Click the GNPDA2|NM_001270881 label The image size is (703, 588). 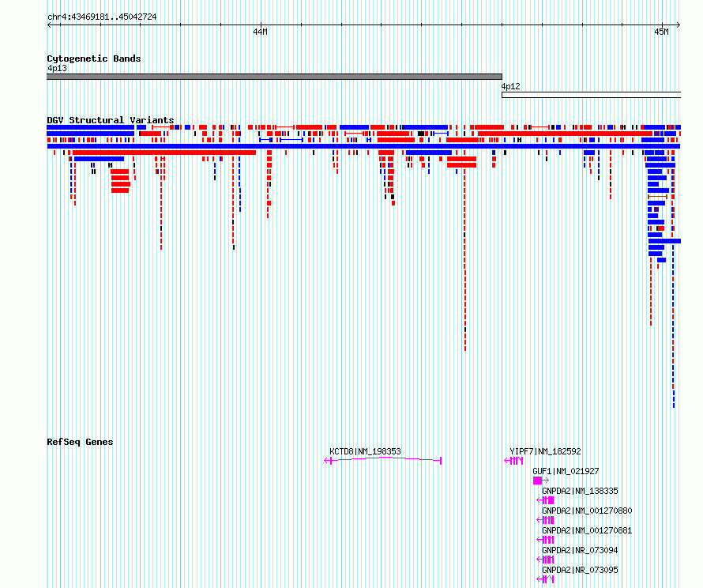click(587, 530)
